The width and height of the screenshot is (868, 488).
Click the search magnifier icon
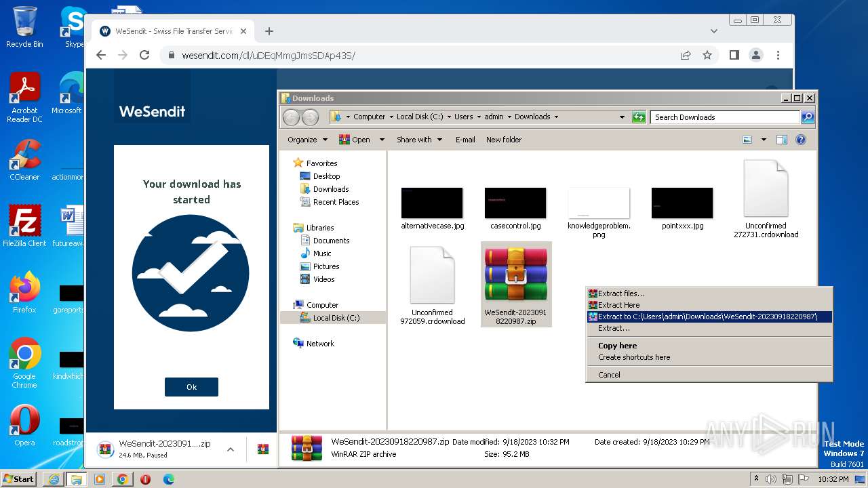coord(808,117)
